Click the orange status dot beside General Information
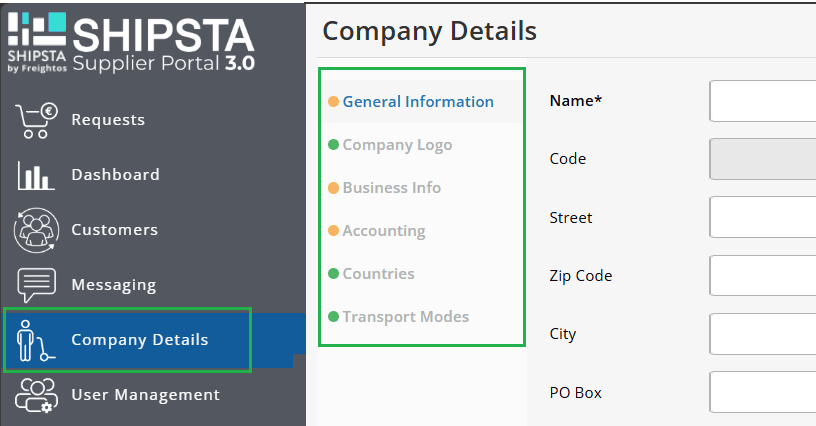The width and height of the screenshot is (816, 426). click(x=334, y=101)
